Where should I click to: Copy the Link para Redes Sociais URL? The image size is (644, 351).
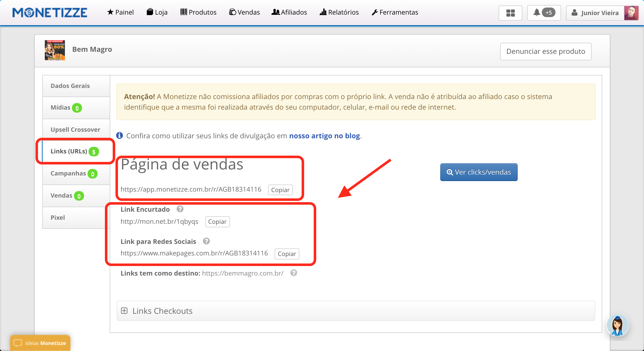point(287,254)
